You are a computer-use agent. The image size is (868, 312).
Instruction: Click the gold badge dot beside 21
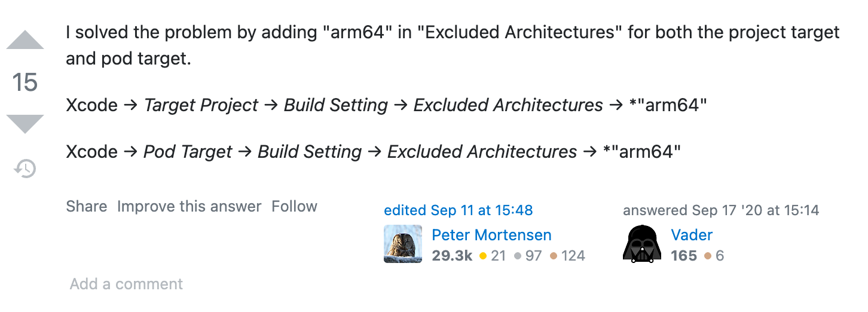pyautogui.click(x=483, y=256)
